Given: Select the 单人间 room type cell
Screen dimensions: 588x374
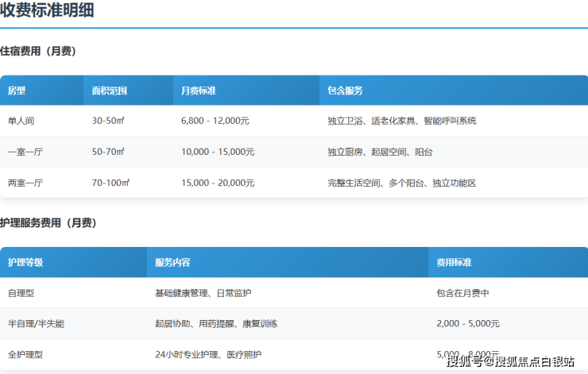Looking at the screenshot, I should [x=21, y=121].
